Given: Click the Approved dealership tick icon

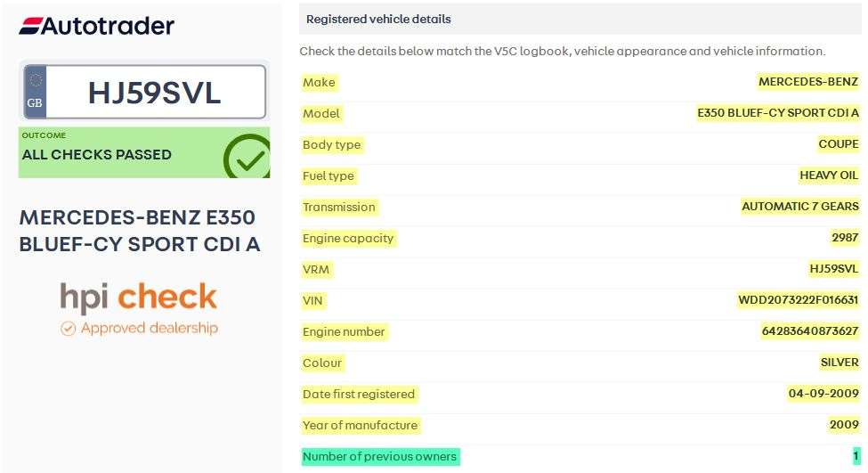Looking at the screenshot, I should 68,329.
